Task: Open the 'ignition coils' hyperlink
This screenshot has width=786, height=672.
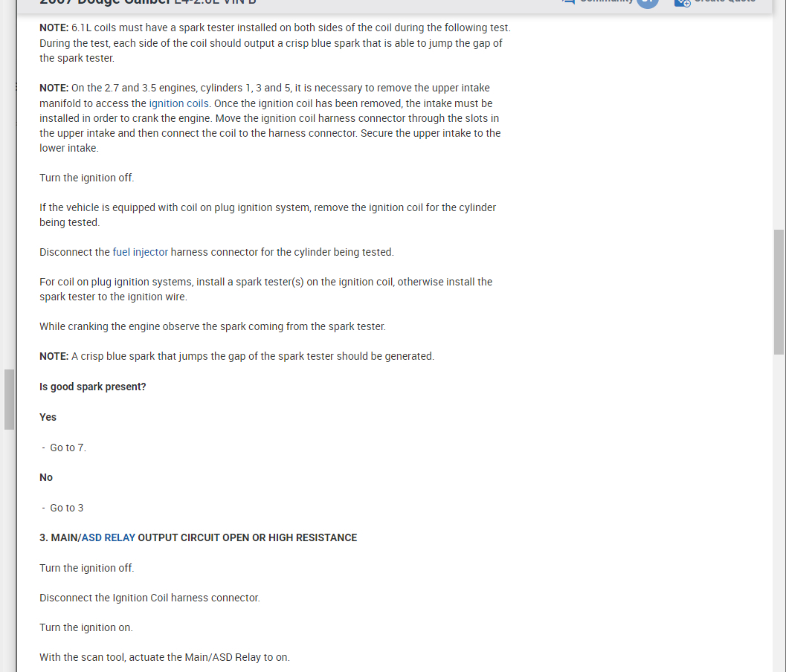Action: pos(178,103)
